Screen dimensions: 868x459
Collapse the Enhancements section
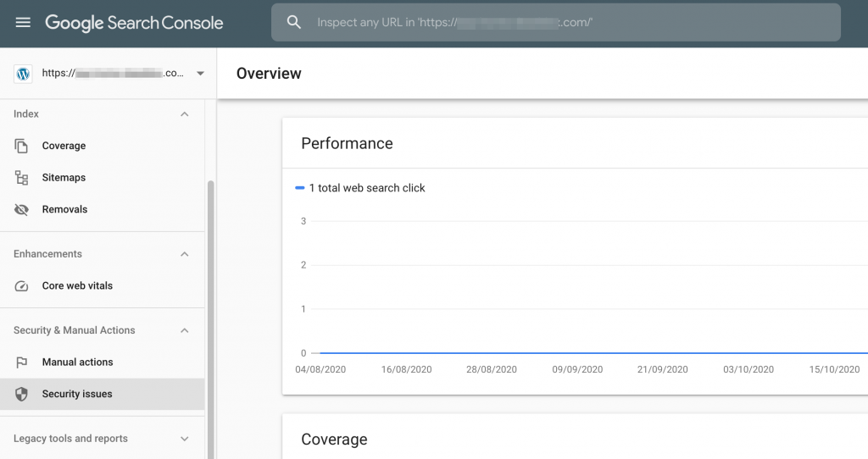click(185, 254)
